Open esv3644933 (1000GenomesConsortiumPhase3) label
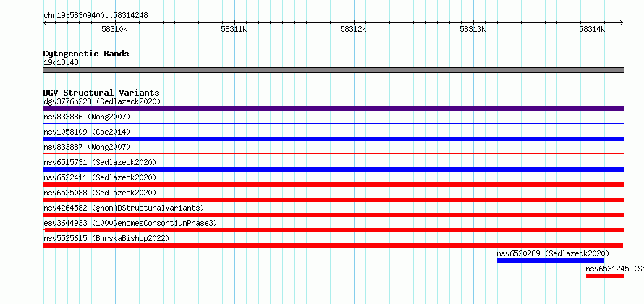Viewport: 644px width, 304px height. [130, 223]
